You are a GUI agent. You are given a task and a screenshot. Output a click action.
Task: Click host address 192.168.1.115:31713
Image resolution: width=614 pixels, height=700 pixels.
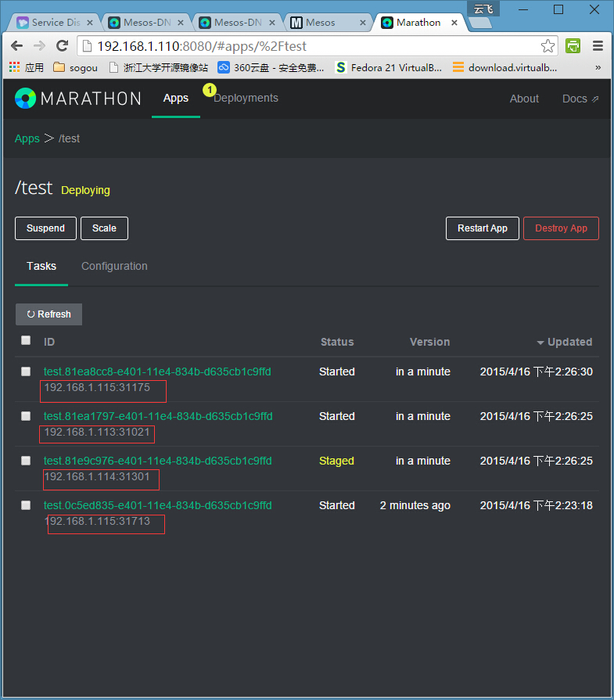(x=97, y=522)
